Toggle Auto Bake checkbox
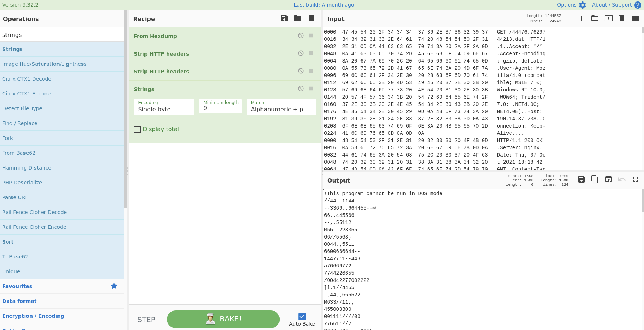Viewport: 644px width, 330px height. point(302,317)
